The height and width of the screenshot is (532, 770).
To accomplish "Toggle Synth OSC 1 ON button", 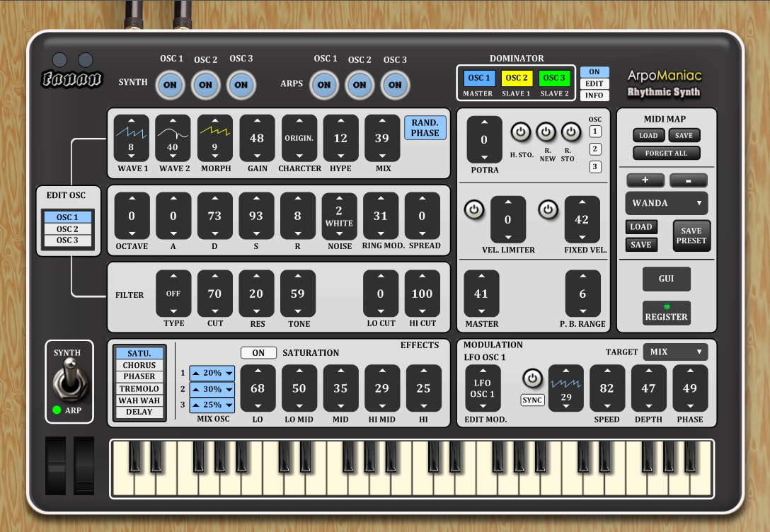I will pos(171,85).
